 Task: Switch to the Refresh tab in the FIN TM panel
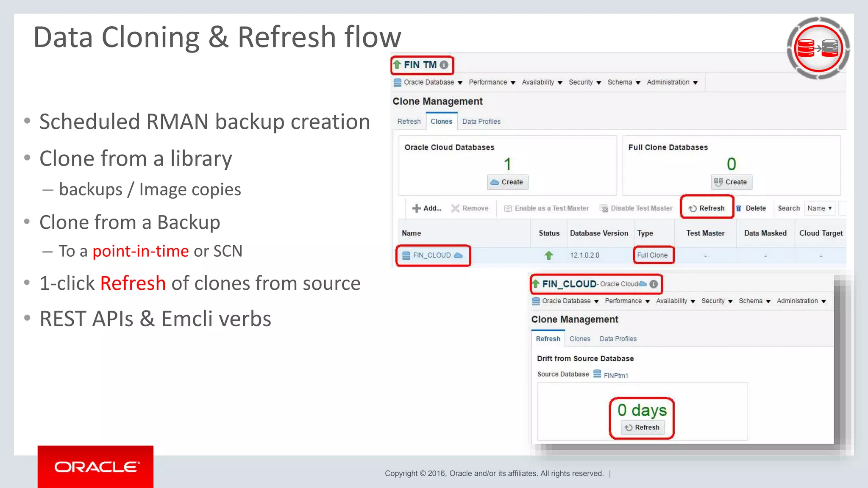tap(409, 122)
